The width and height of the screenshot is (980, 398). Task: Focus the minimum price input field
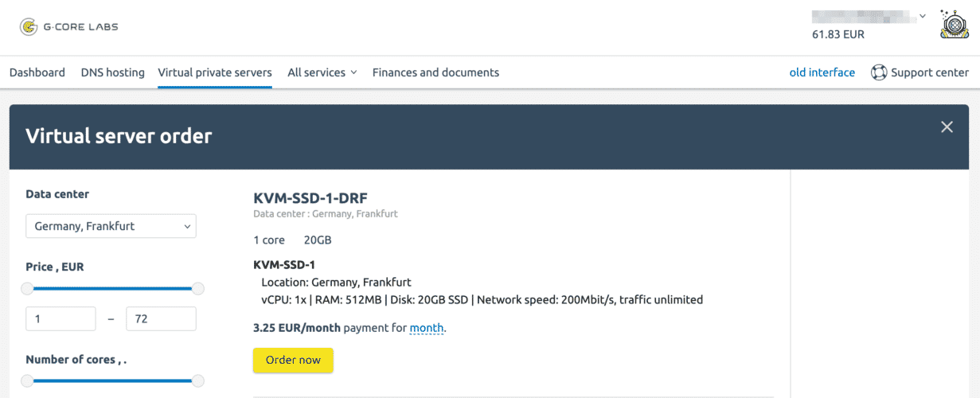[x=61, y=319]
